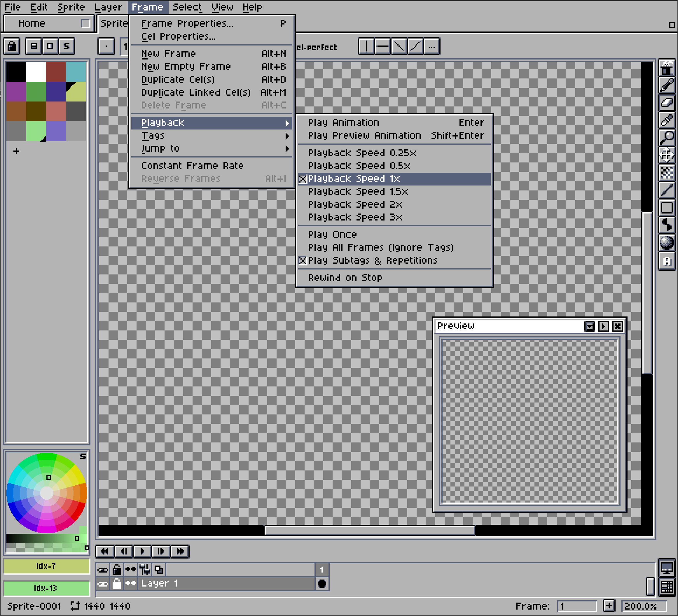Viewport: 678px width, 616px height.
Task: Click the palette options square icon
Action: [x=50, y=46]
